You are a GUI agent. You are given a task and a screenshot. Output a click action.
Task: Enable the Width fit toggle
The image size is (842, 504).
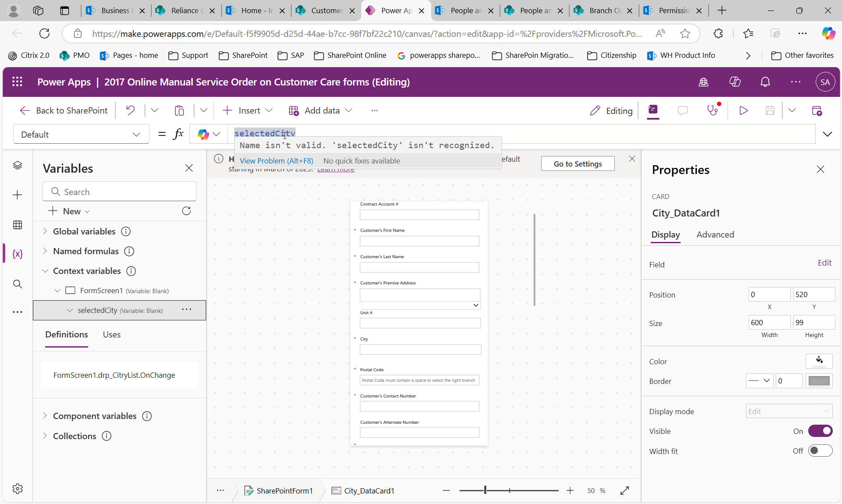click(820, 451)
